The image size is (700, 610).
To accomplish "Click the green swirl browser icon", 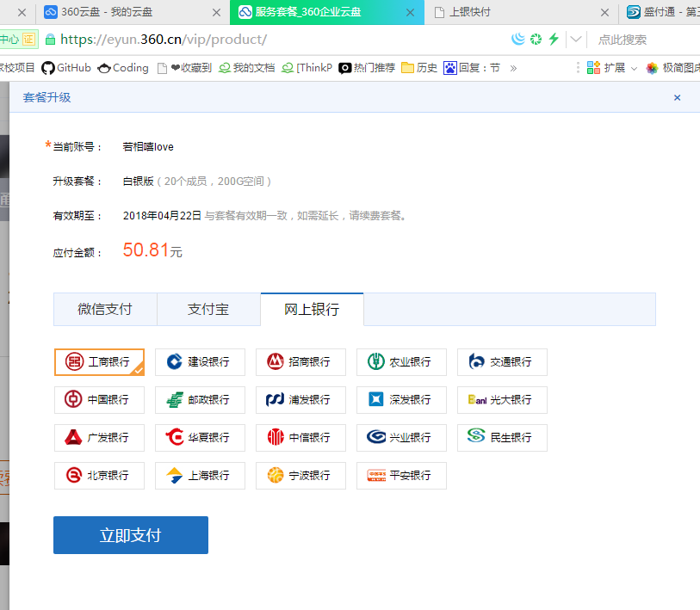I will pyautogui.click(x=536, y=40).
